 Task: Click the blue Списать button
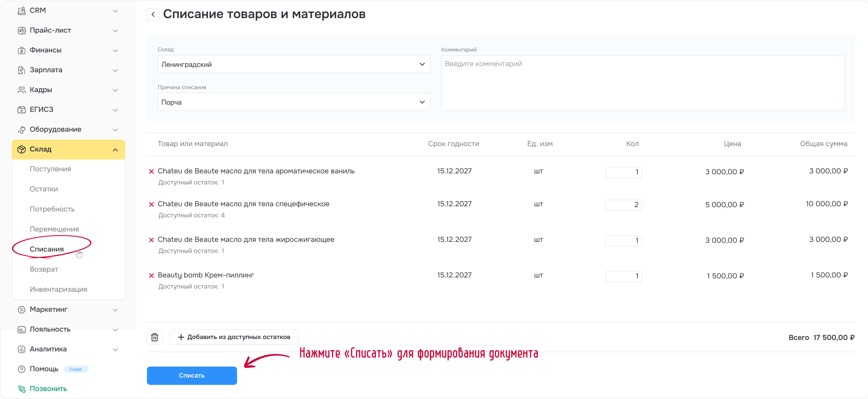pyautogui.click(x=192, y=376)
